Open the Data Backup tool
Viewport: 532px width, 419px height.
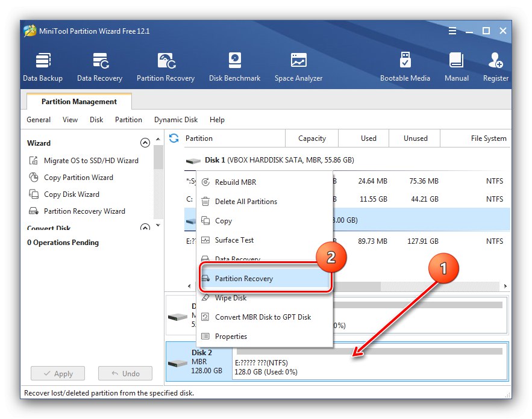click(x=43, y=66)
